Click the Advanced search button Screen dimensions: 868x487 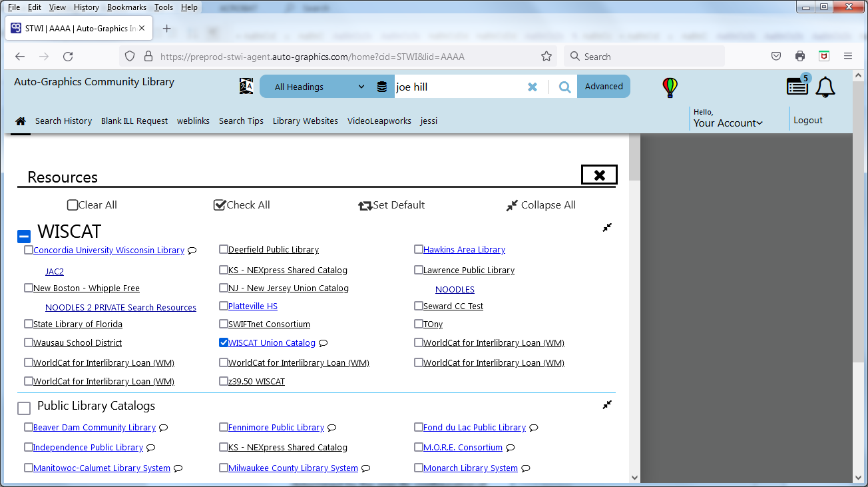604,87
